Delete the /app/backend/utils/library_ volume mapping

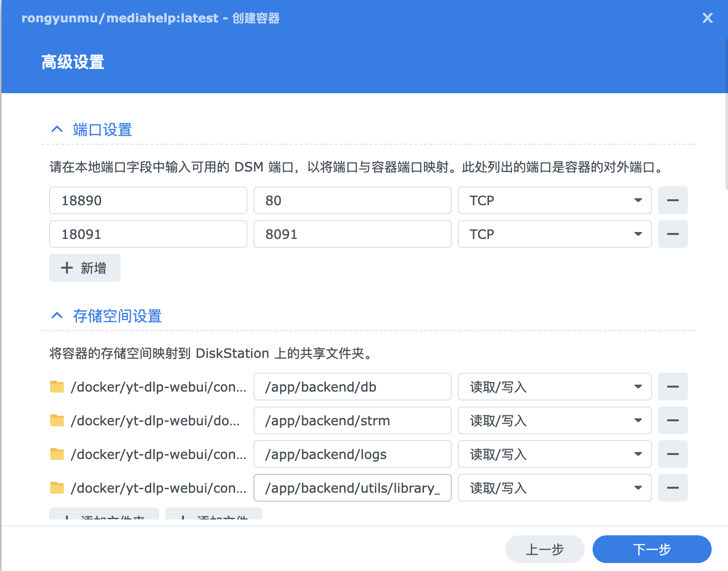click(x=672, y=488)
